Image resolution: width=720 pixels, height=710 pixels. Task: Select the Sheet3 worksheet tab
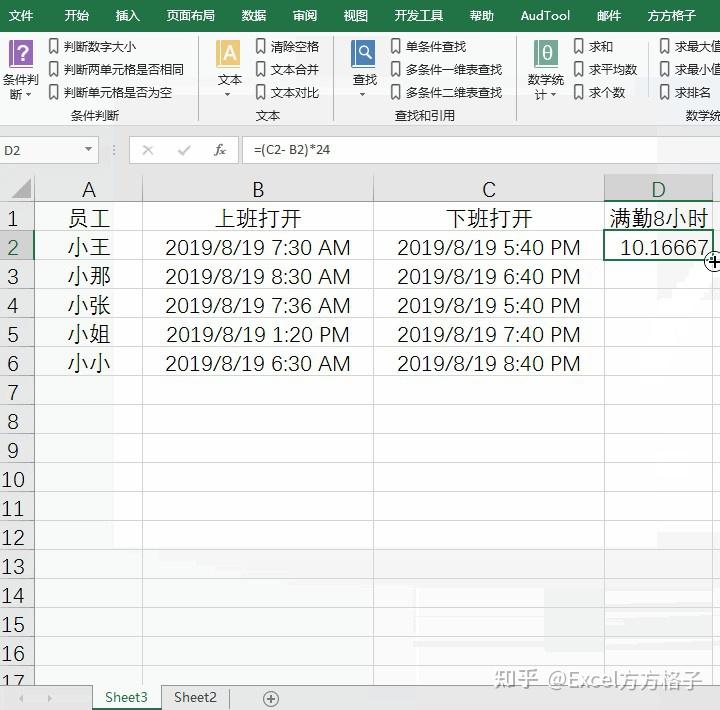(x=126, y=697)
